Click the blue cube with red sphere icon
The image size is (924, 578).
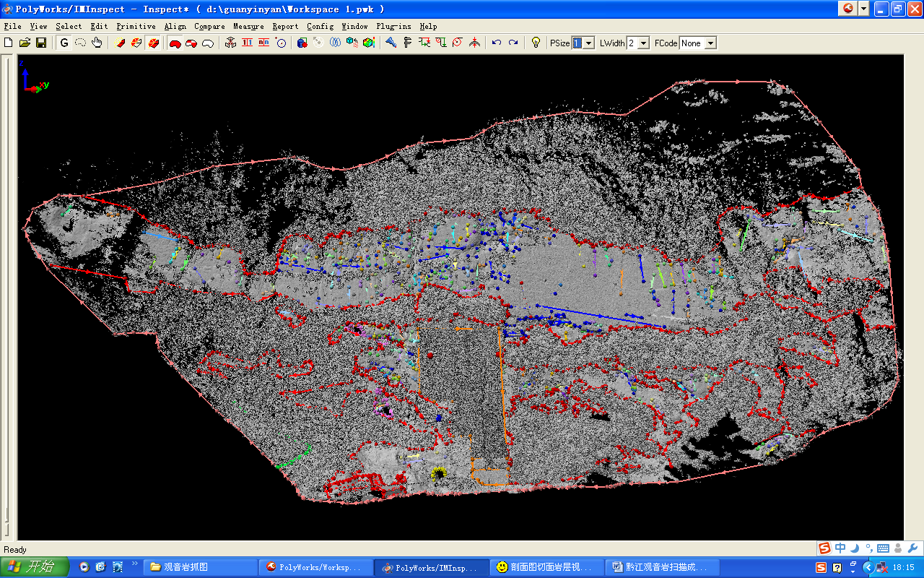click(302, 43)
